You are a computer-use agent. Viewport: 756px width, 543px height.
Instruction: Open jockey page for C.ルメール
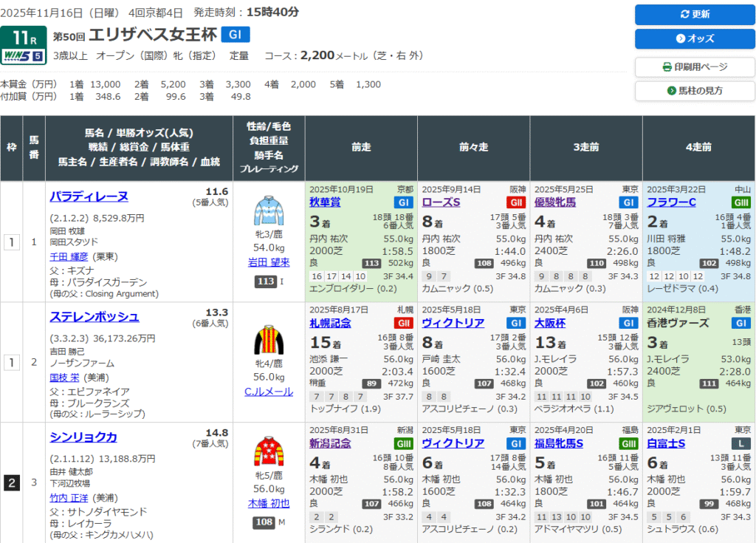tap(269, 392)
